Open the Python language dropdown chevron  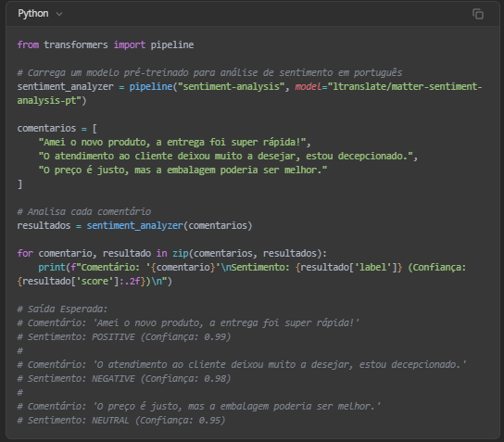click(x=59, y=14)
